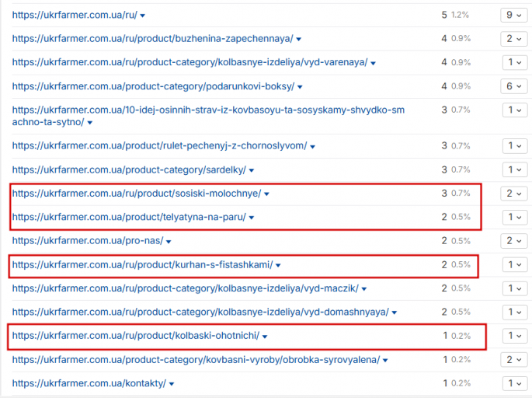Select 0.5% value in pro-nas row

pyautogui.click(x=461, y=241)
